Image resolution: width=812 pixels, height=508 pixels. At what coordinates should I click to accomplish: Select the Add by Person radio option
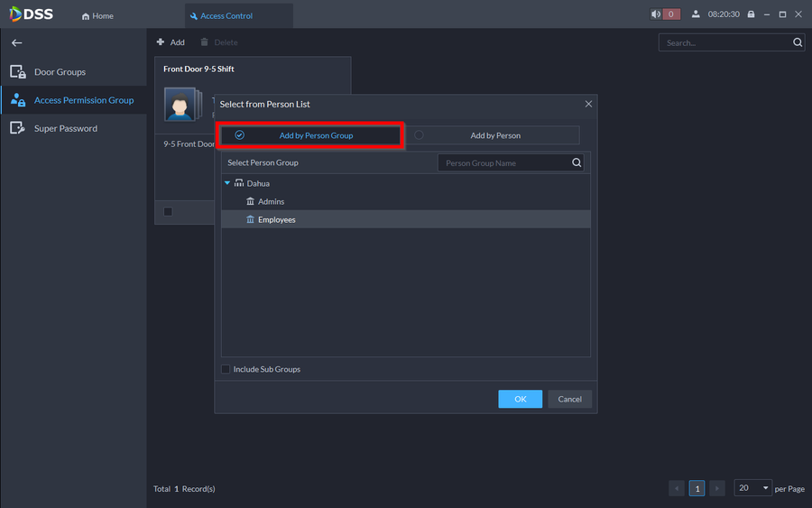[492, 135]
